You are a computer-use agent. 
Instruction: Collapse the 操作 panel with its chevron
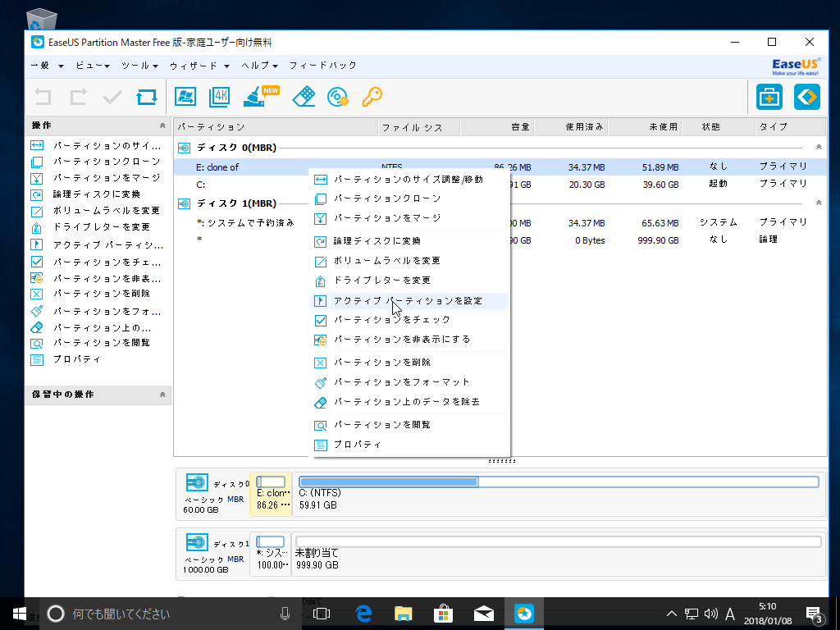click(x=162, y=126)
